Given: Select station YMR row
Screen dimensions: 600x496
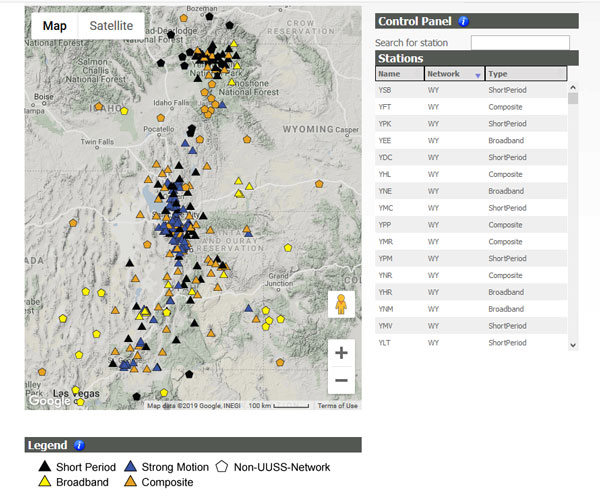Looking at the screenshot, I should coord(471,241).
